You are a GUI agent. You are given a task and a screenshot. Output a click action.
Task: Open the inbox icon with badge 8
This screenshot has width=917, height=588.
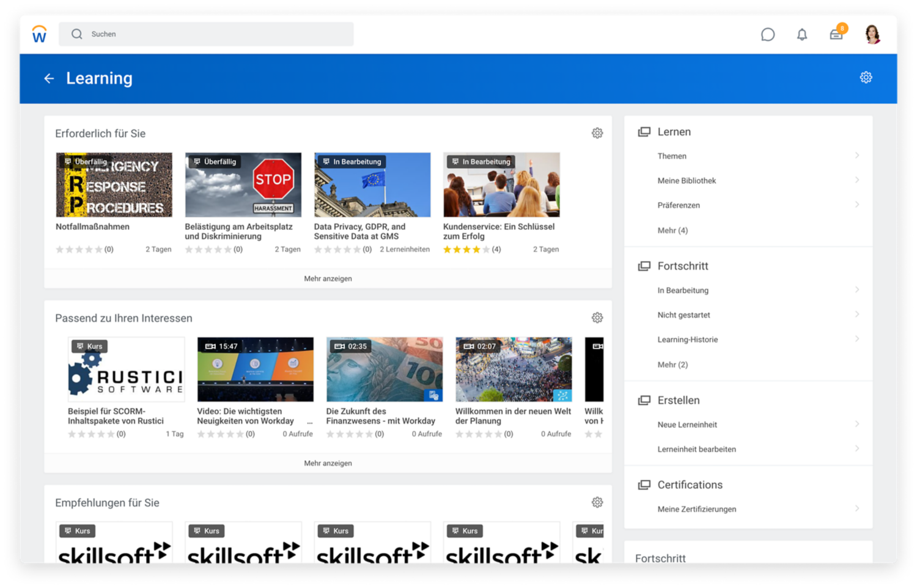(x=836, y=34)
